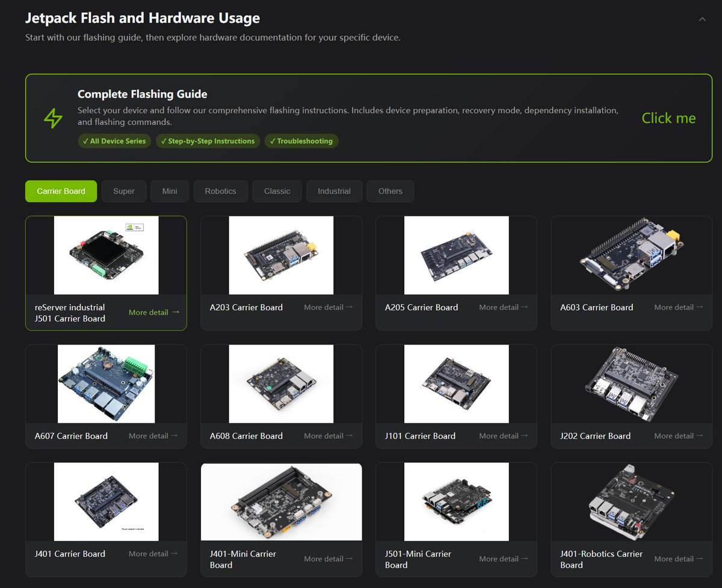Click the 'A607 Carrier Board' title

coord(71,436)
